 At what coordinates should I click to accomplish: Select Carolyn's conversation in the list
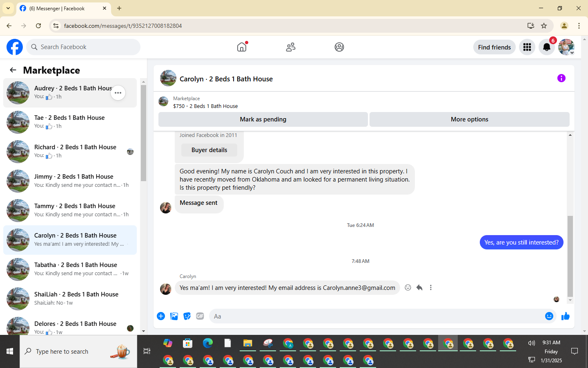point(70,240)
